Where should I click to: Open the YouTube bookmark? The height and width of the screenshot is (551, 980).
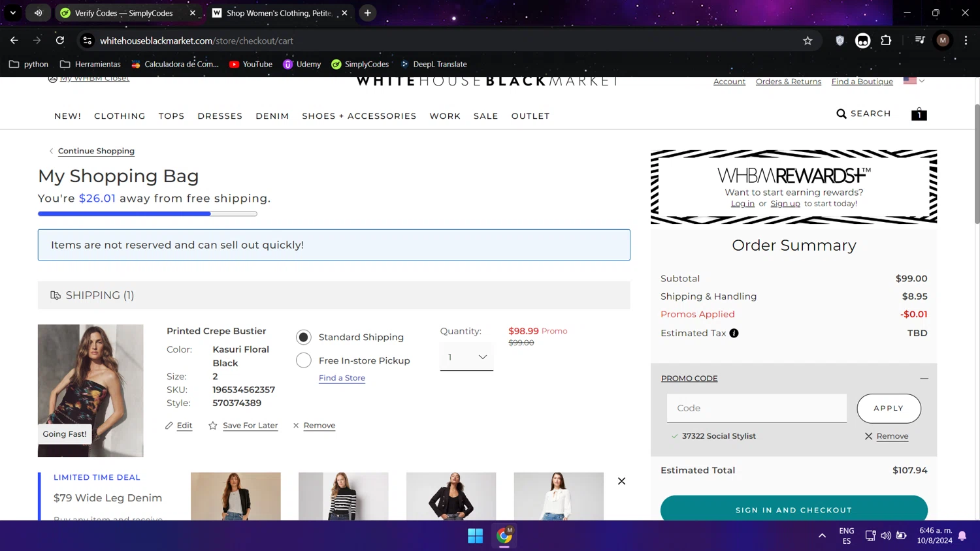tap(251, 64)
